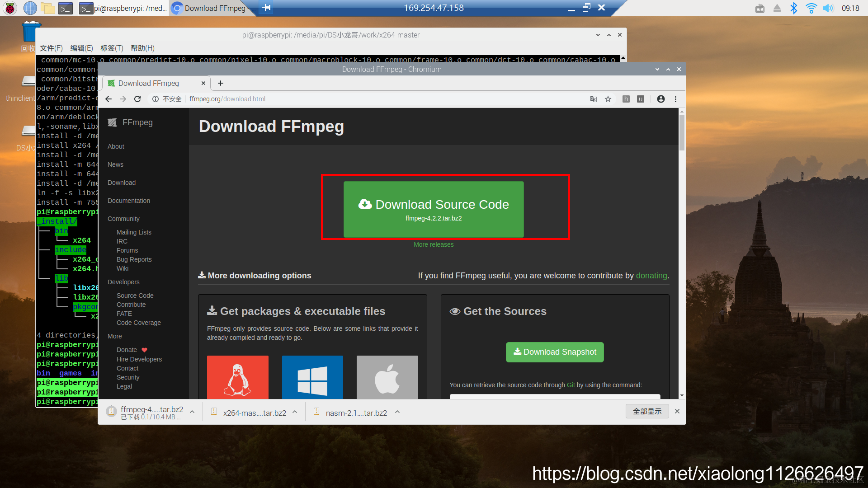Close the Download FFmpeg tab
Screen dimensions: 868x488
[203, 83]
